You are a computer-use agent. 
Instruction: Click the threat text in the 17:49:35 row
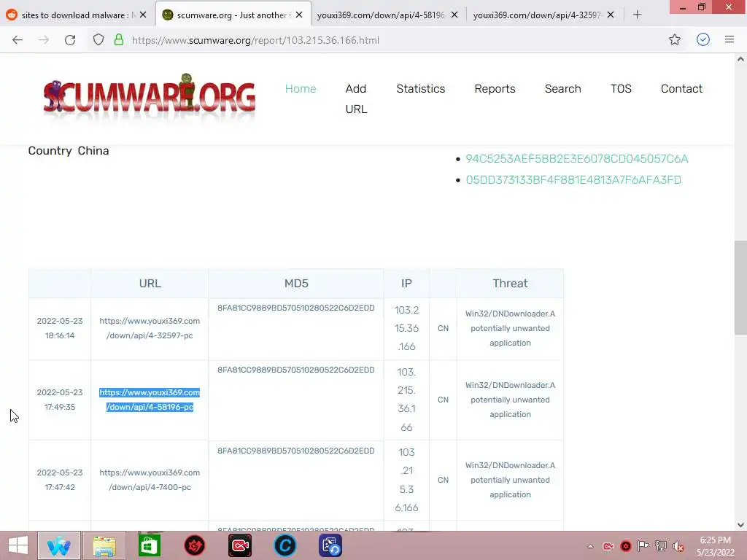click(x=510, y=400)
